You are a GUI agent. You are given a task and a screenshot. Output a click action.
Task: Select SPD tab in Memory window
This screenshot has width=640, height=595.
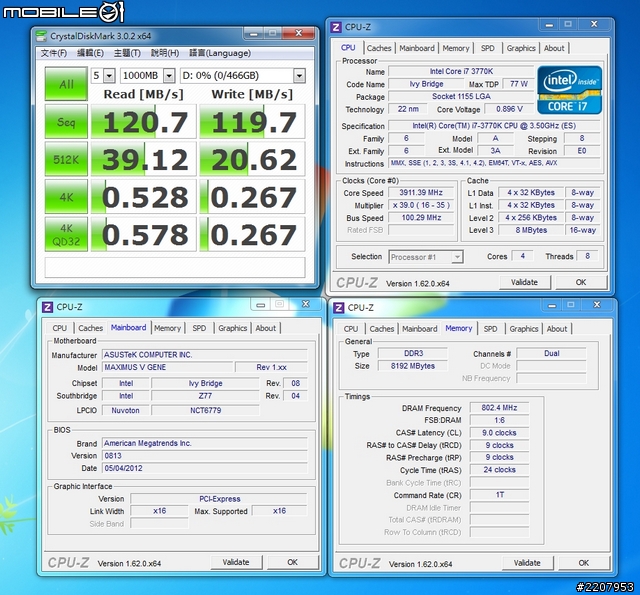(490, 329)
